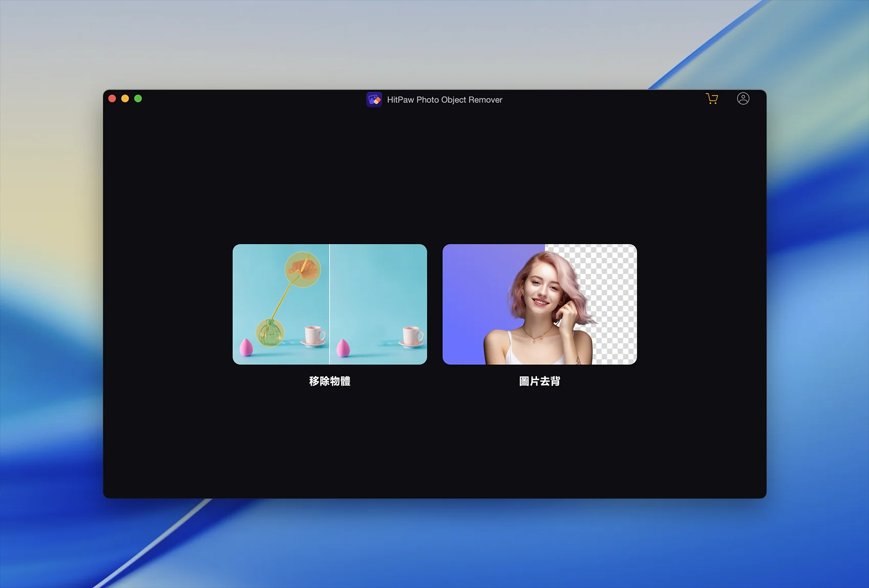The height and width of the screenshot is (588, 869).
Task: Maximize the window using the green button
Action: (x=138, y=99)
